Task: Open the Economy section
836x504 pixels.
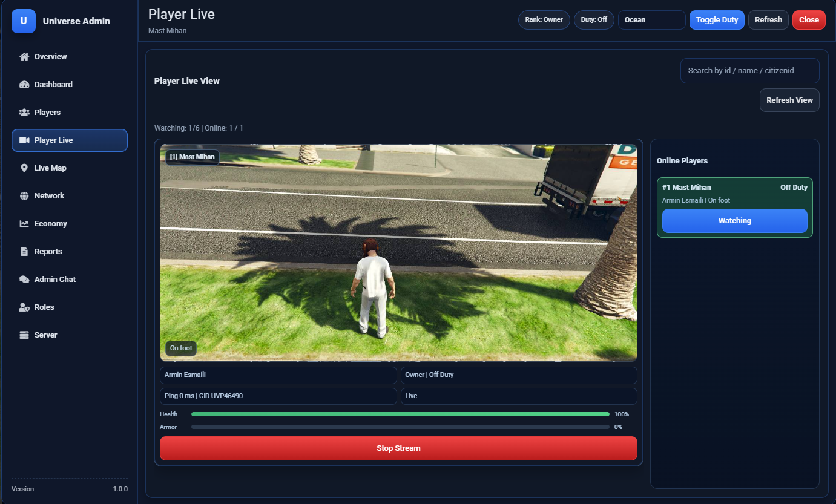Action: click(70, 224)
